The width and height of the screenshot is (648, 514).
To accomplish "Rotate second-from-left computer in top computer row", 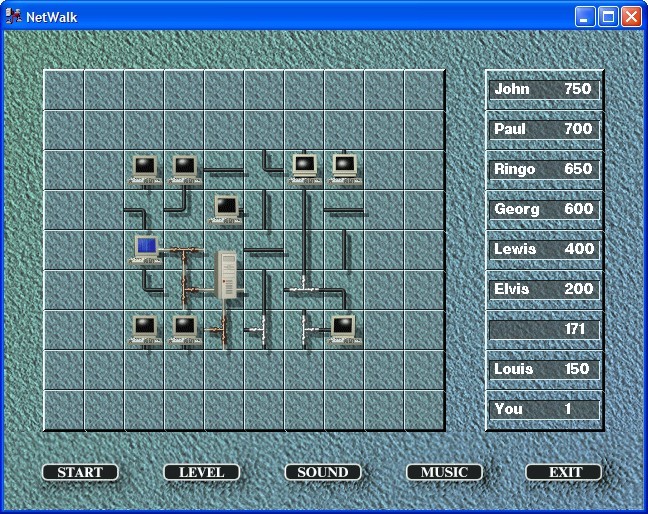I will tap(185, 170).
